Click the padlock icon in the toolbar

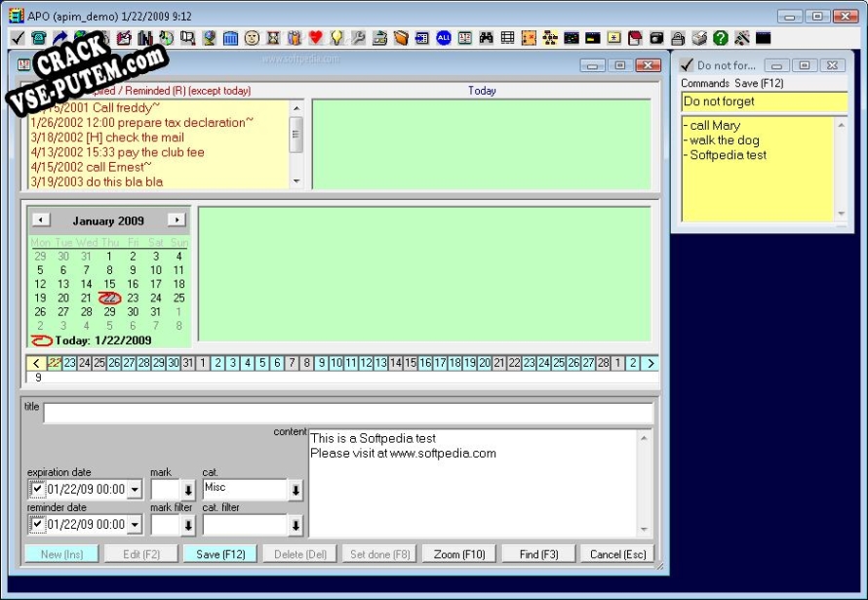click(677, 38)
